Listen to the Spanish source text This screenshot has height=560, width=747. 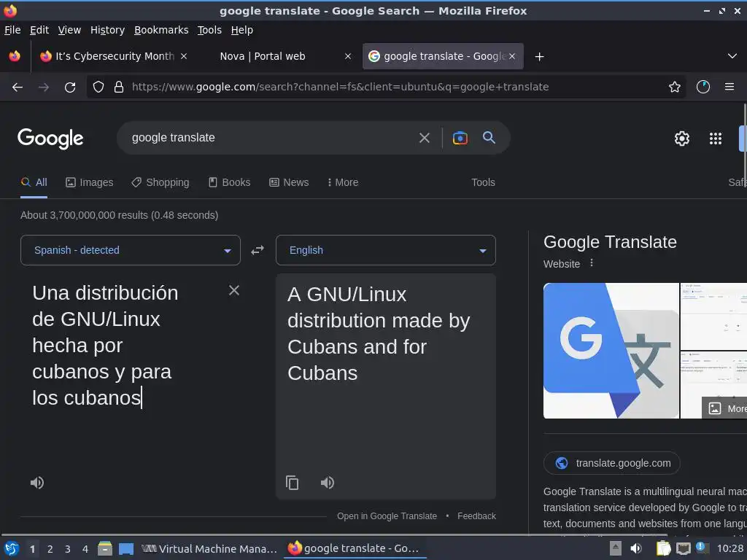[37, 483]
